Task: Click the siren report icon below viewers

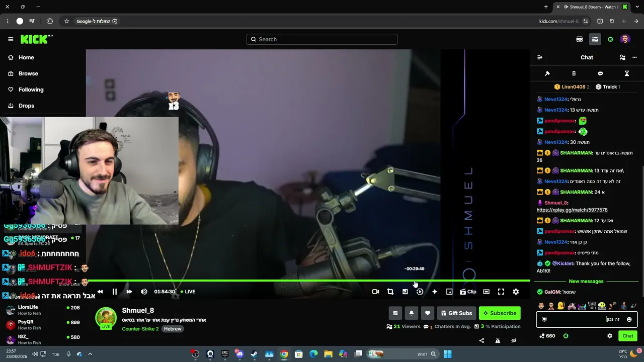Action: click(x=498, y=340)
